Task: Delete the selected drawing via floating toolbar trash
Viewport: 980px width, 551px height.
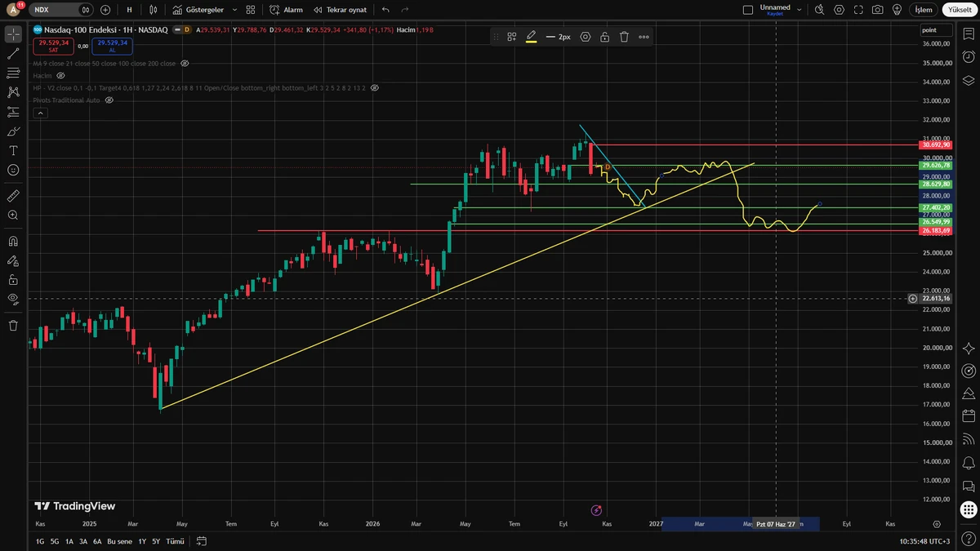Action: click(624, 37)
